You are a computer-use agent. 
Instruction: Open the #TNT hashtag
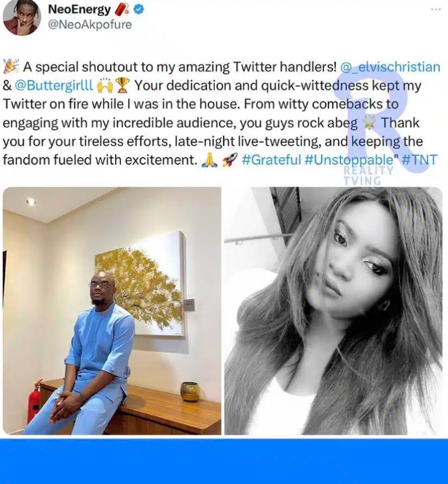coord(420,160)
